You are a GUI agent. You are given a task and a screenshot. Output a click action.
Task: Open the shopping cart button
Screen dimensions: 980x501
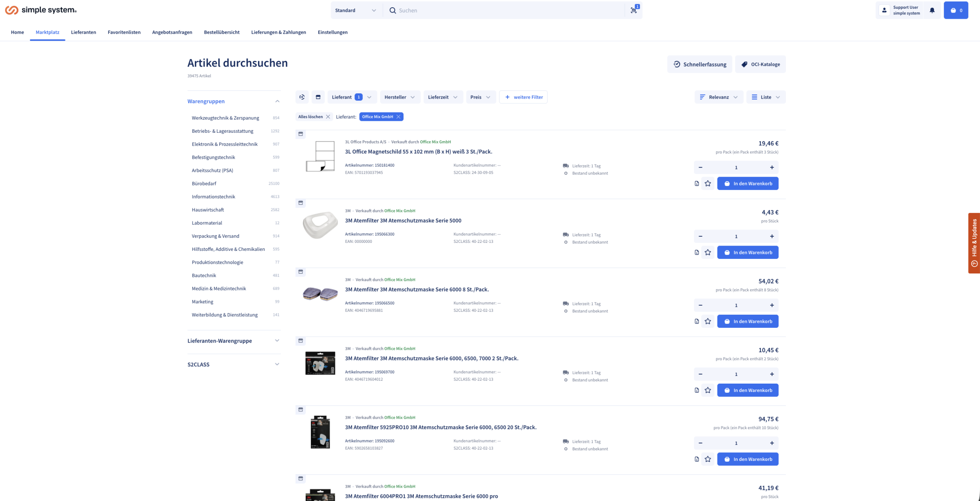click(x=956, y=10)
